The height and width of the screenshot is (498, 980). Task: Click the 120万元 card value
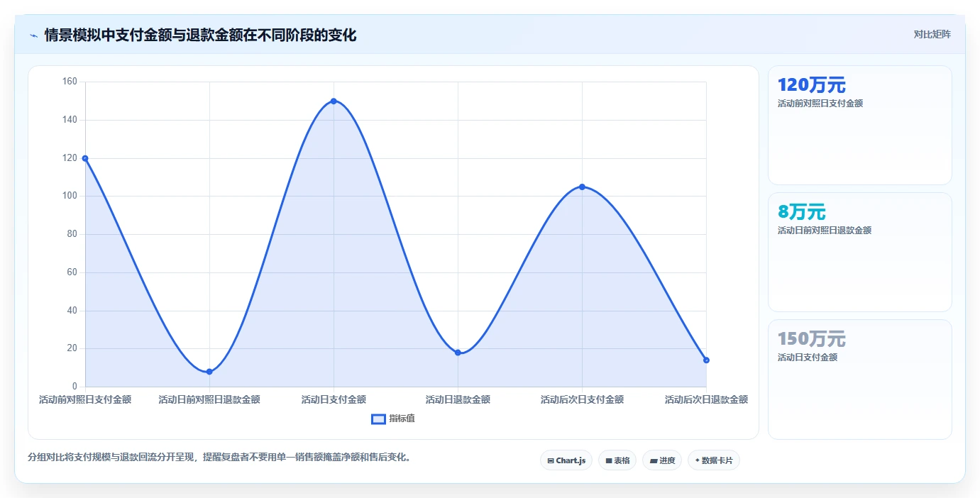[x=812, y=85]
